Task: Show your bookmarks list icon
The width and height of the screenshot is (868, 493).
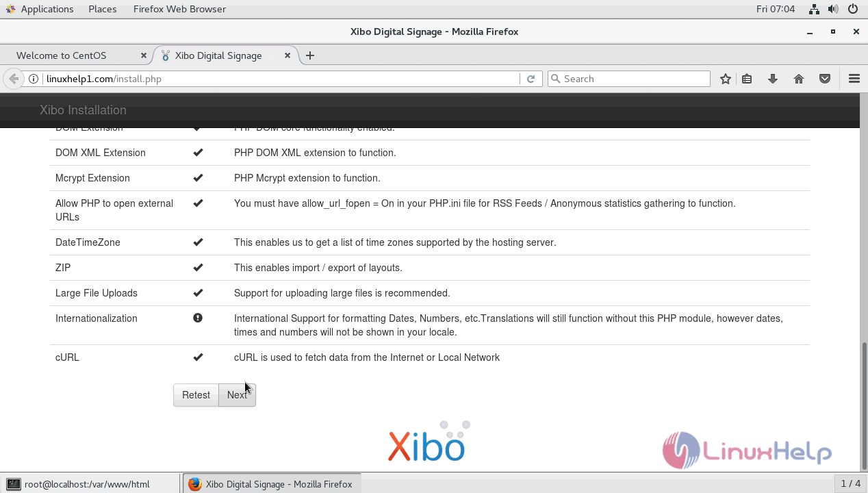Action: [747, 79]
